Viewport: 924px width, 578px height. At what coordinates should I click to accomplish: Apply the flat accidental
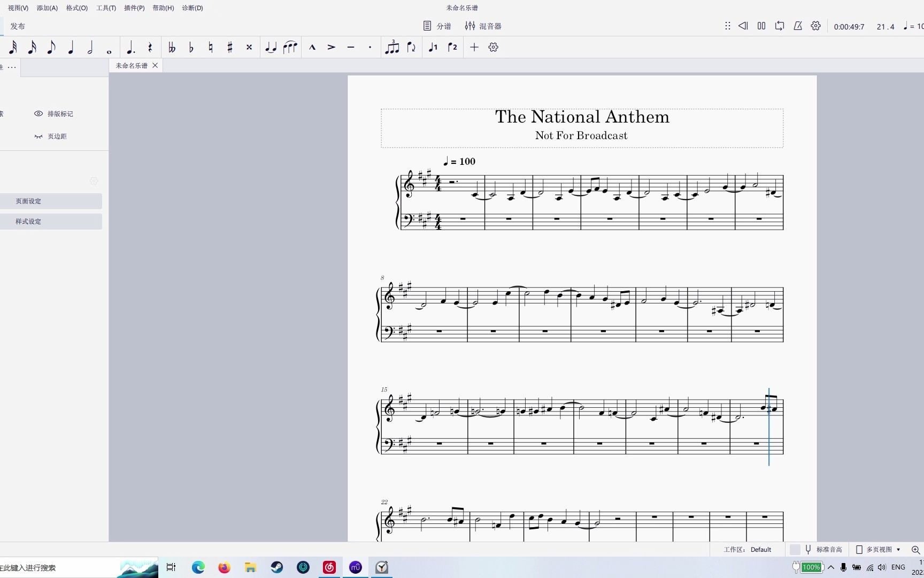pos(191,48)
